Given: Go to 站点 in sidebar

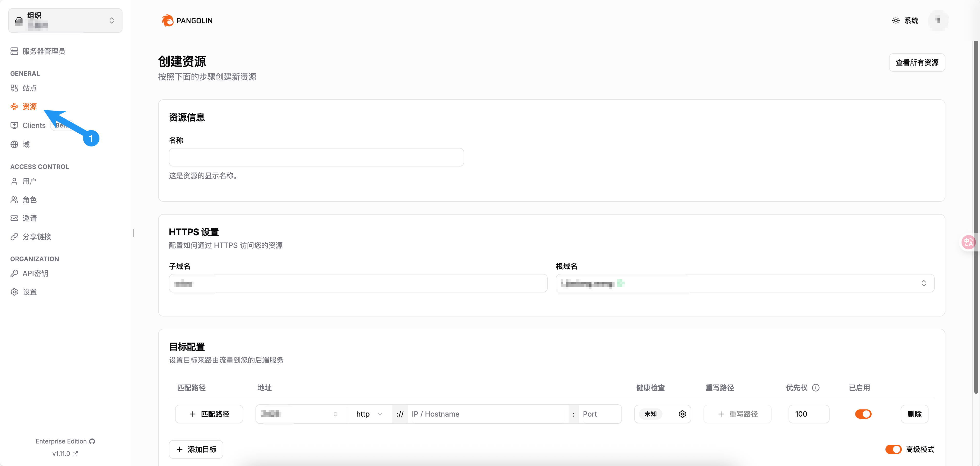Looking at the screenshot, I should pyautogui.click(x=29, y=88).
